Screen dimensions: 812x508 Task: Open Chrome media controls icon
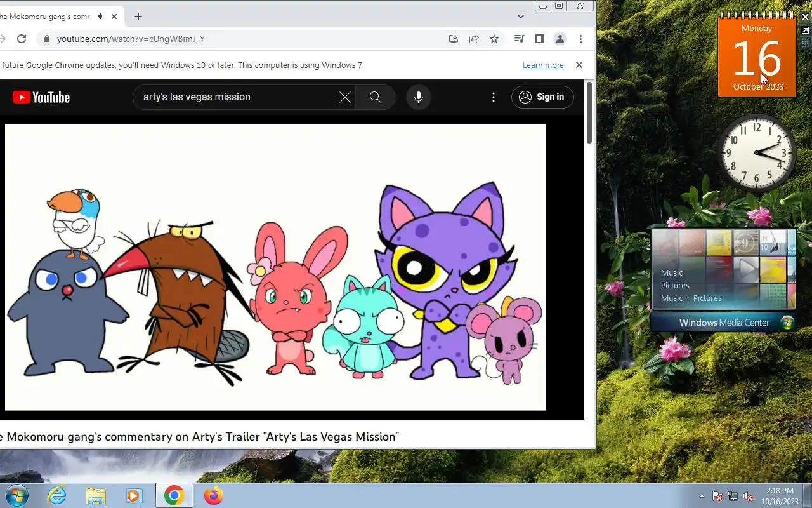pos(520,39)
